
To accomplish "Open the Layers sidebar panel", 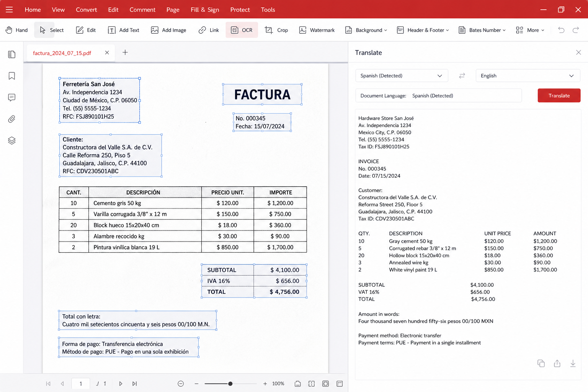I will click(12, 140).
